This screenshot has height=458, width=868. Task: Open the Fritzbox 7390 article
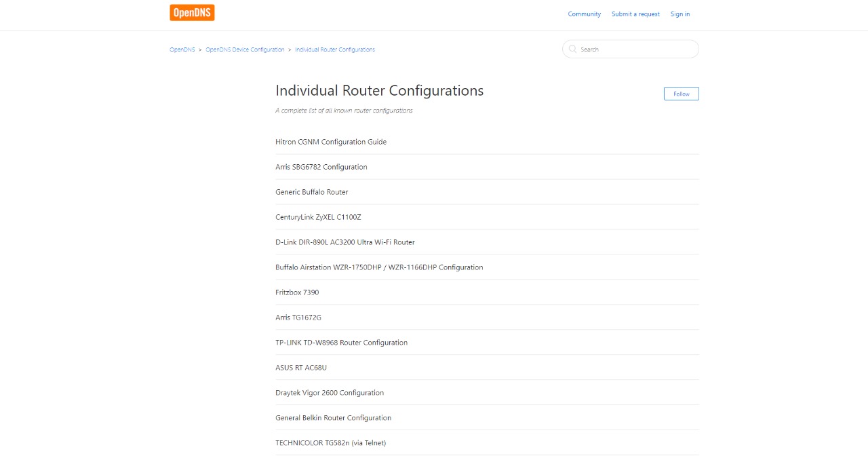297,292
